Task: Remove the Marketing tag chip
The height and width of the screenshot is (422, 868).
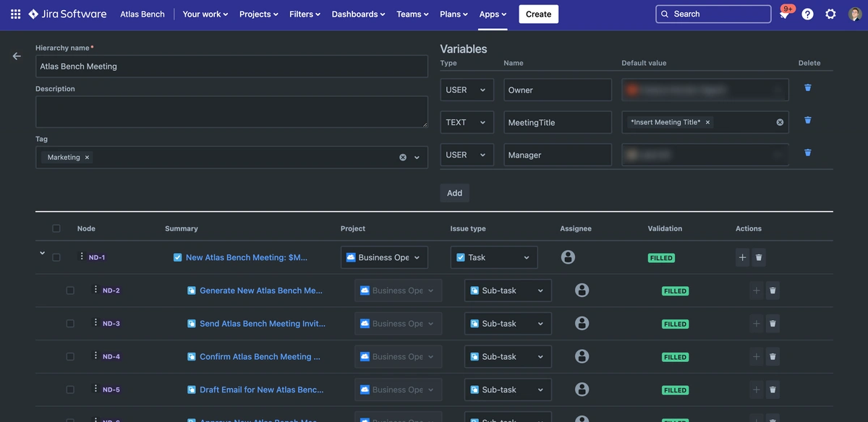Action: tap(87, 157)
